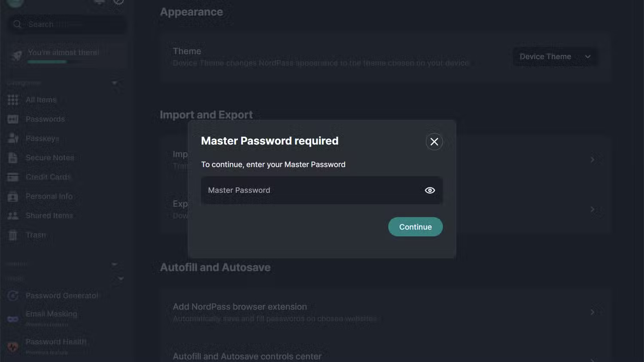The width and height of the screenshot is (644, 362).
Task: Open the Trash icon
Action: pos(12,235)
